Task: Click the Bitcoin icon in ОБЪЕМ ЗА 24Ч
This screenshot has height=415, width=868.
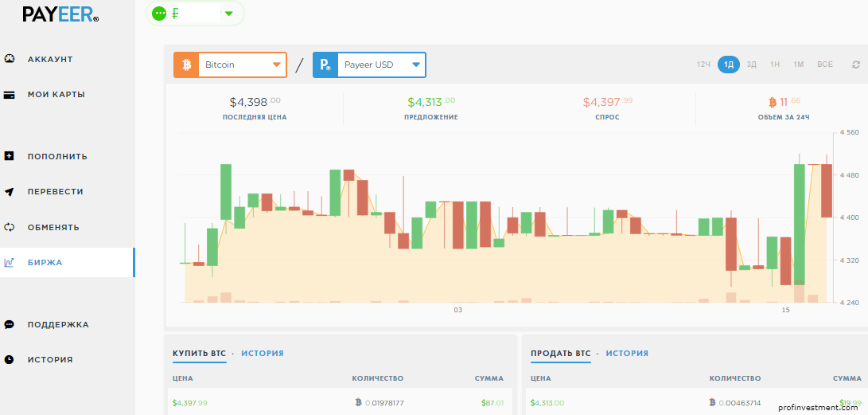Action: pyautogui.click(x=773, y=102)
